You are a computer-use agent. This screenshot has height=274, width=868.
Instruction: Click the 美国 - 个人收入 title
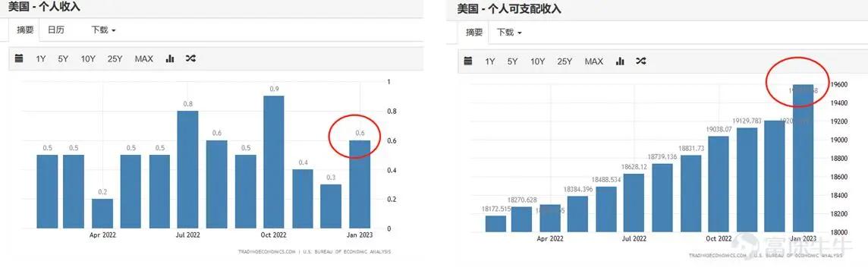tap(44, 7)
